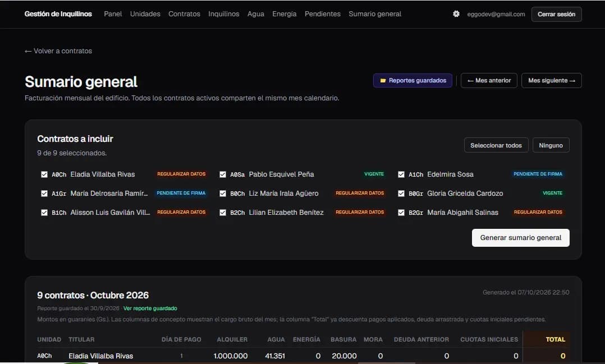Open the Ver reporte guardado link

pos(150,308)
